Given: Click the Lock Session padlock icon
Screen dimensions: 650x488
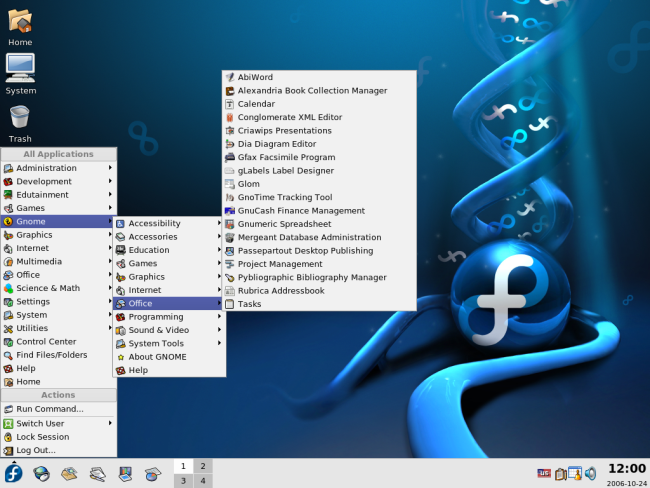Looking at the screenshot, I should pos(8,437).
